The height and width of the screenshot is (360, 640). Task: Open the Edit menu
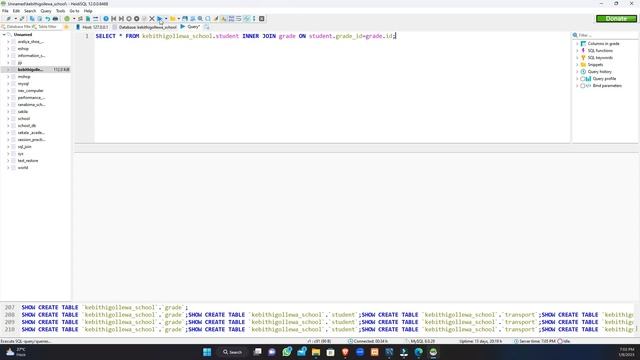tap(16, 11)
